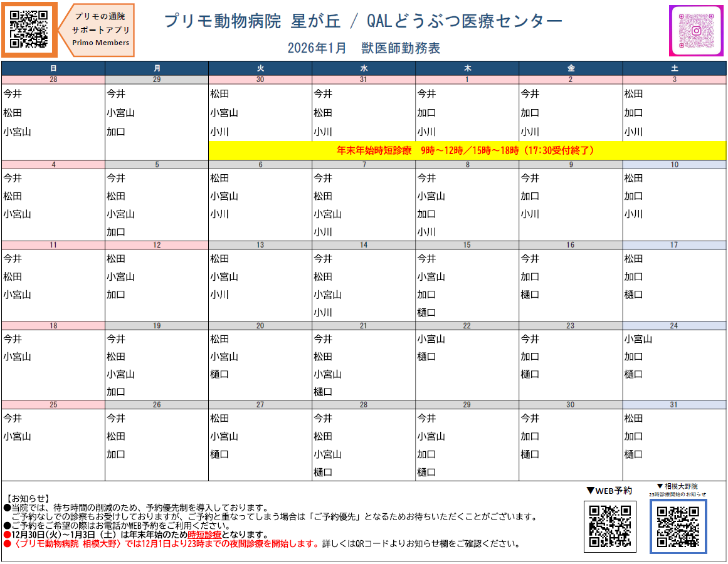This screenshot has height=564, width=728.
Task: Click the 相模大野院 QR code with blue border
Action: (x=678, y=526)
